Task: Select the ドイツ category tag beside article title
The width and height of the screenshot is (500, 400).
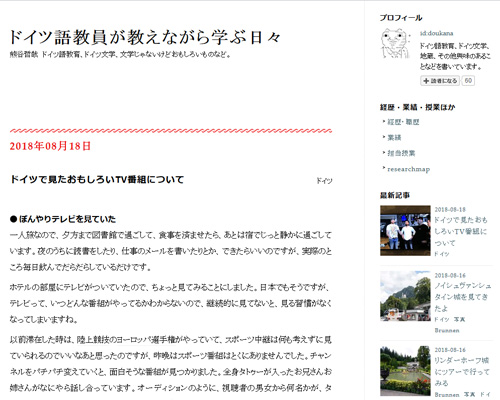Action: click(x=324, y=181)
